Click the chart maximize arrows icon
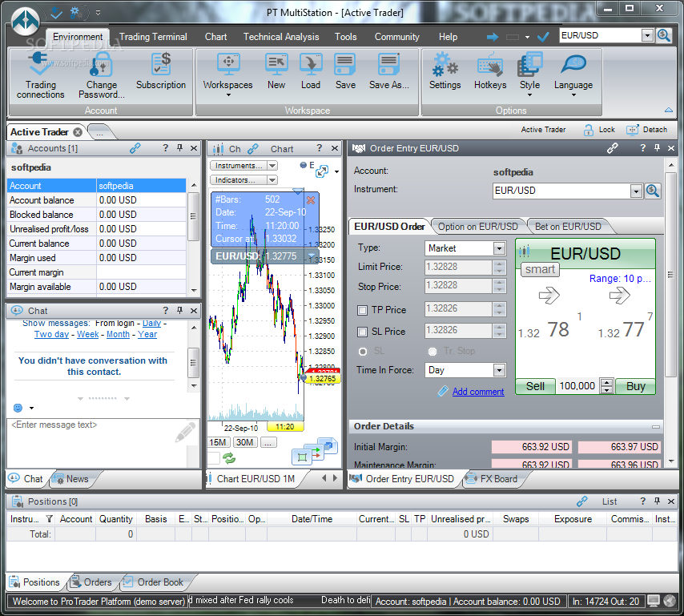This screenshot has width=684, height=616. [322, 171]
